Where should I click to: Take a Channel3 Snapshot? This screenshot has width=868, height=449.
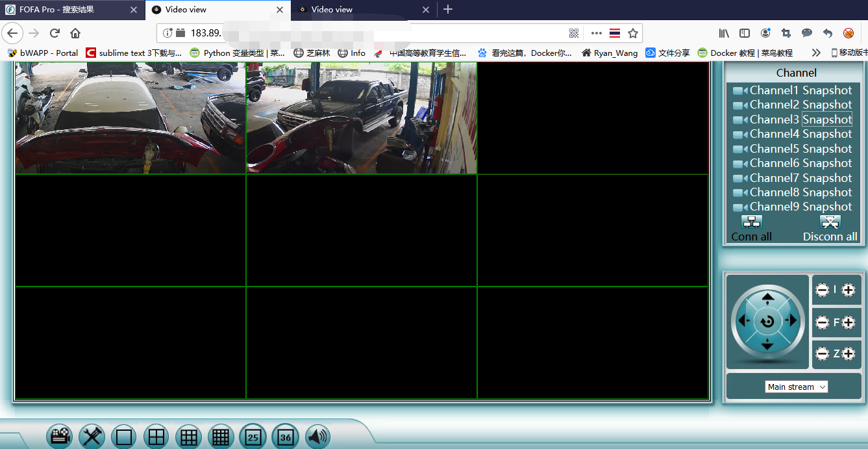[826, 120]
